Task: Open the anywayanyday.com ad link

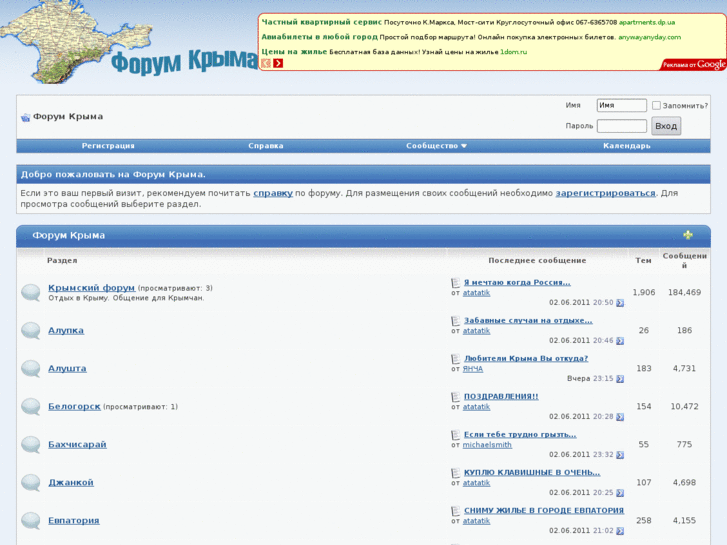Action: (650, 37)
